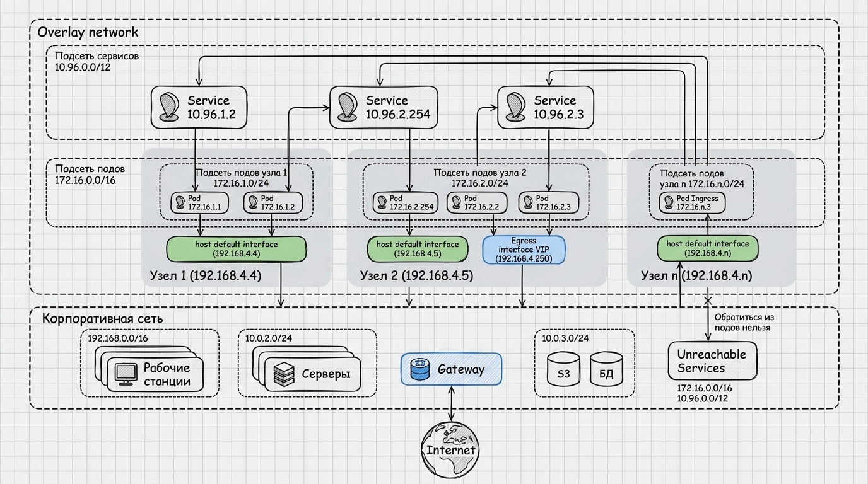Click the Pod 172.16.2.3 icon

(527, 202)
